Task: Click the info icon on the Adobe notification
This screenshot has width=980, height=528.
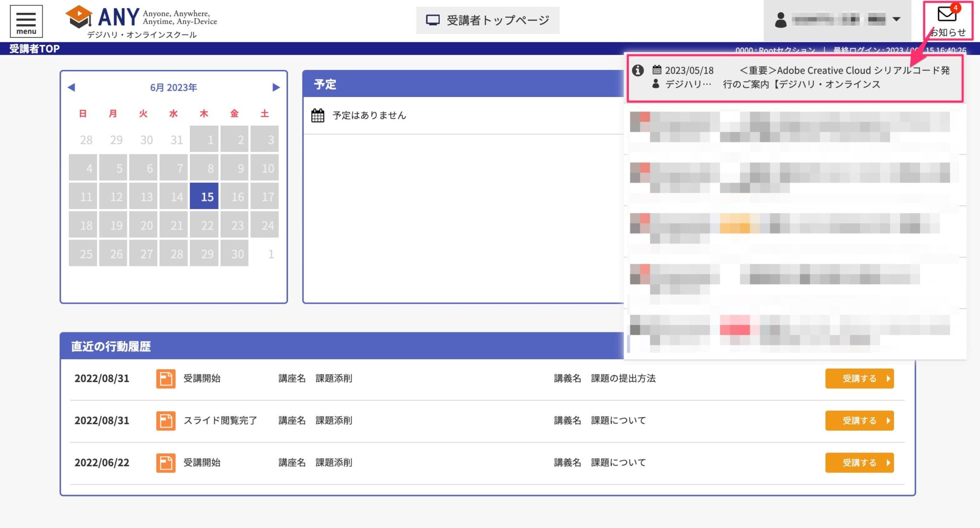Action: [x=638, y=70]
